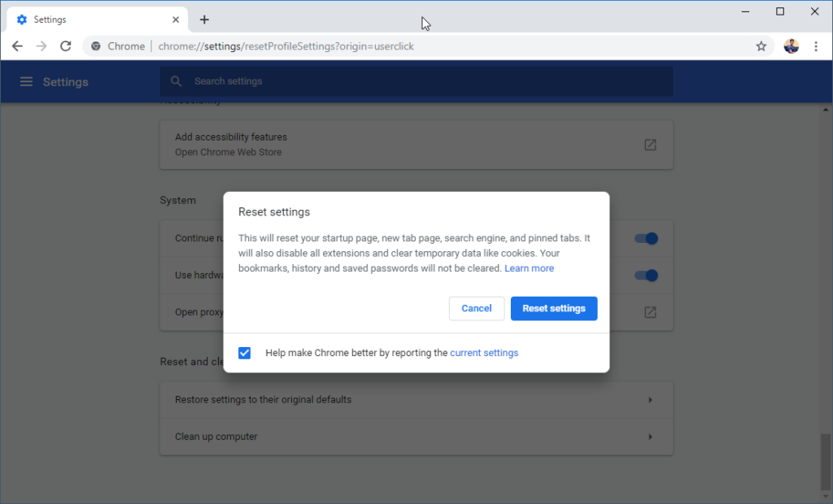The image size is (833, 504).
Task: Click the search magnifier in Settings
Action: [177, 81]
